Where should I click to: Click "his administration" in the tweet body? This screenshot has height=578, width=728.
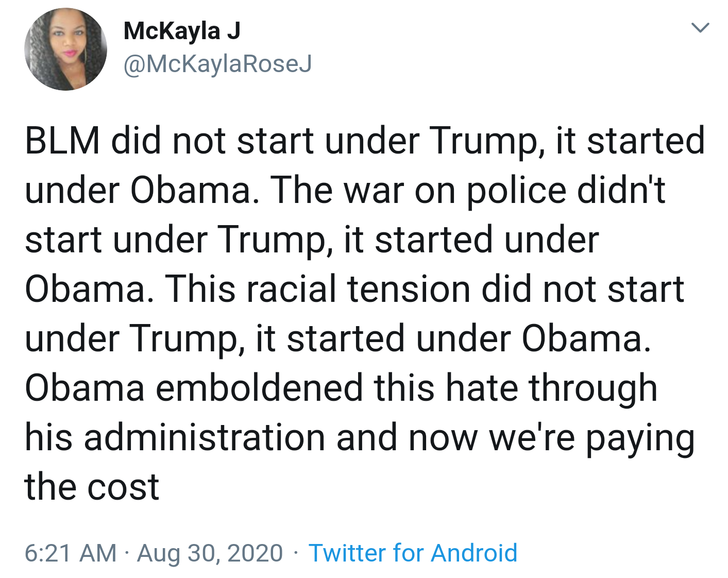coord(175,437)
